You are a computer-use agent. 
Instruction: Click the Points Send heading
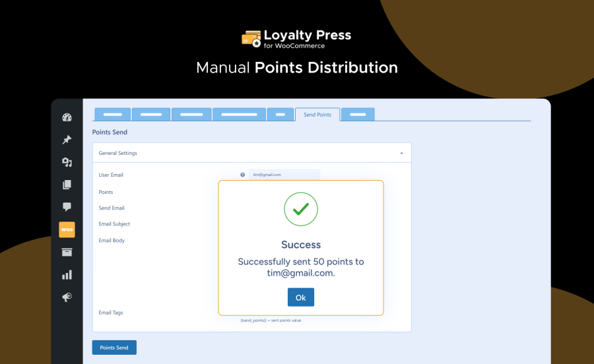tap(110, 132)
